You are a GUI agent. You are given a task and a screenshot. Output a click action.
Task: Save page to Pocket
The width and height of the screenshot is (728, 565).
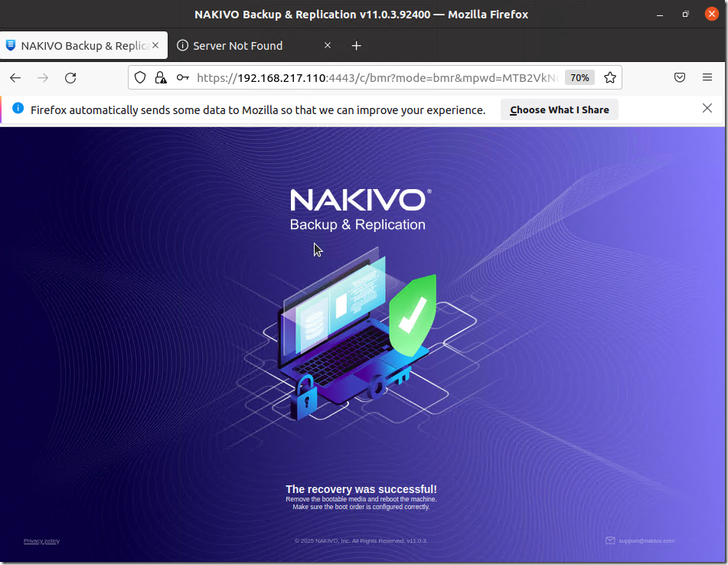(x=680, y=77)
